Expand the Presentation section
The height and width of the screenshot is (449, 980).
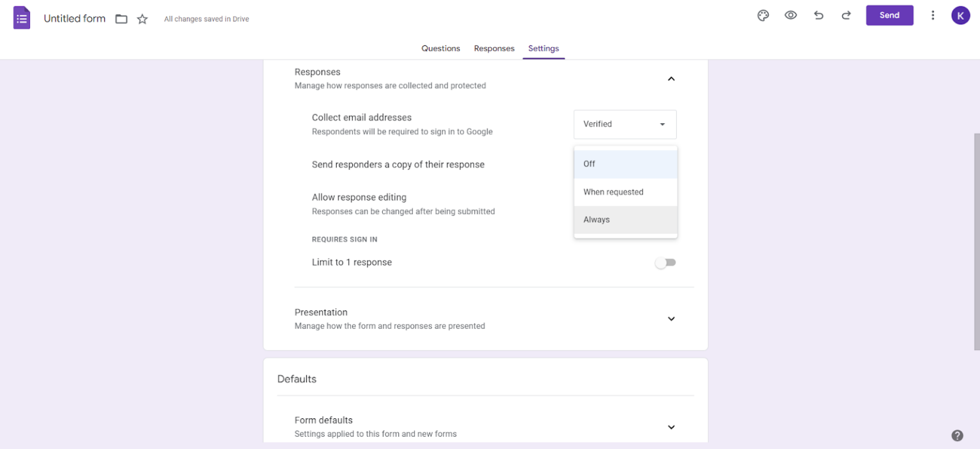(x=671, y=318)
